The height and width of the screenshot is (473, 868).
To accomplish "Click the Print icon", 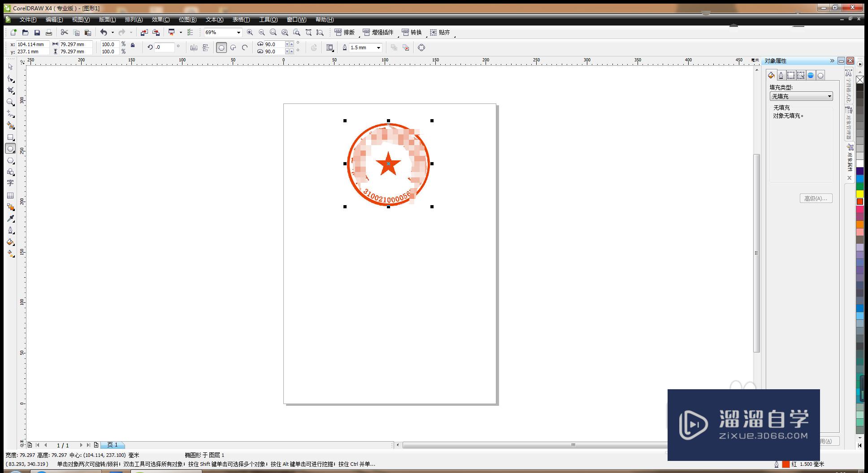I will point(49,32).
